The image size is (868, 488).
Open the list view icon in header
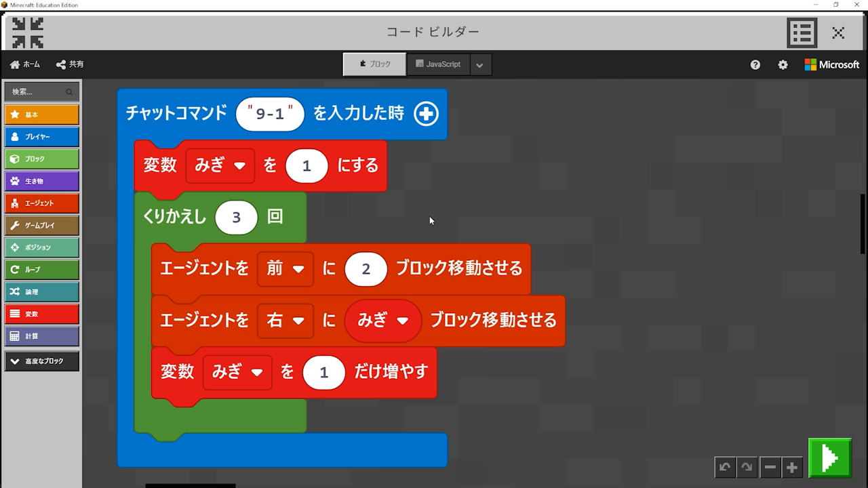coord(802,33)
